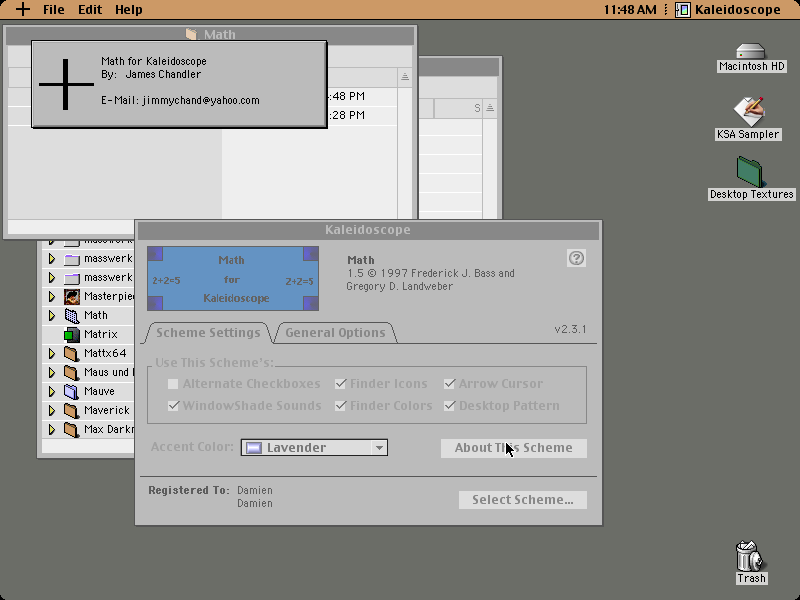Select the Desktop Textures folder icon

point(750,172)
